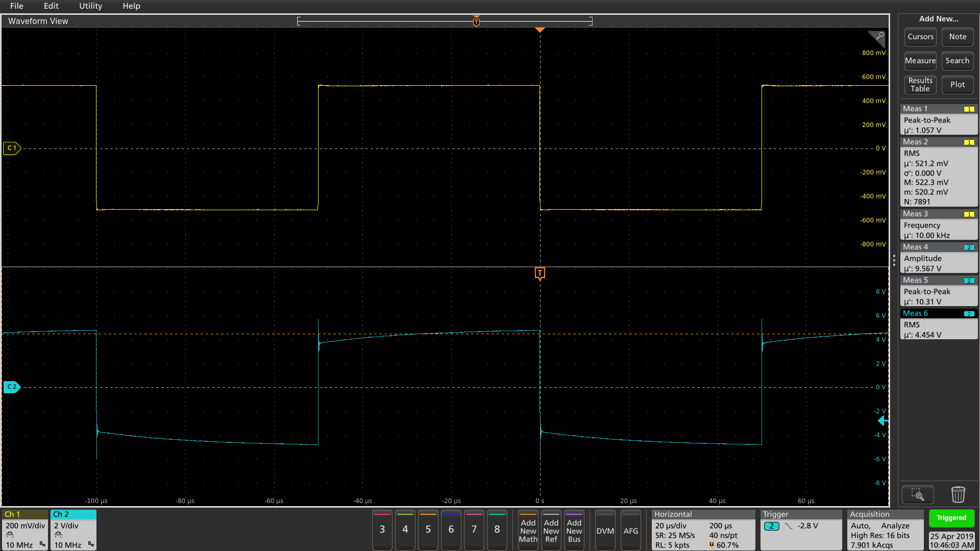Click the green Triggered status button
The height and width of the screenshot is (551, 980).
point(951,518)
